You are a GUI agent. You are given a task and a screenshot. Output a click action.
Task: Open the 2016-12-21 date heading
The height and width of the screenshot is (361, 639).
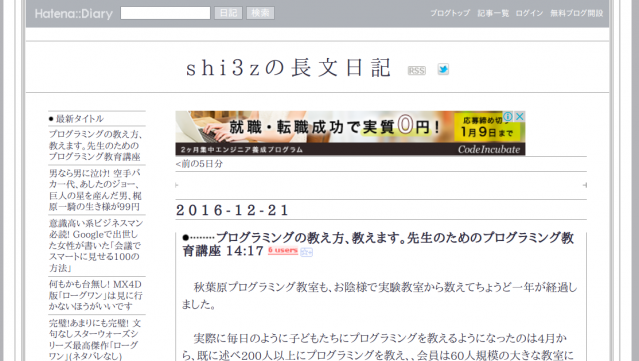point(232,210)
